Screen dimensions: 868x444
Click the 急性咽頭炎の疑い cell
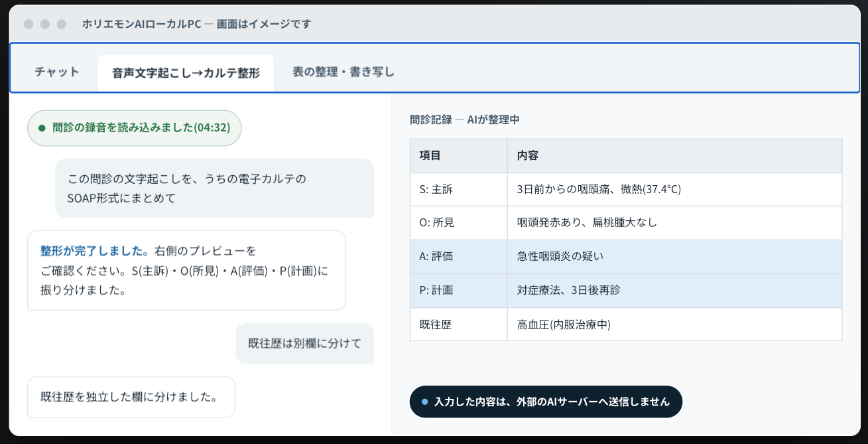click(x=674, y=257)
